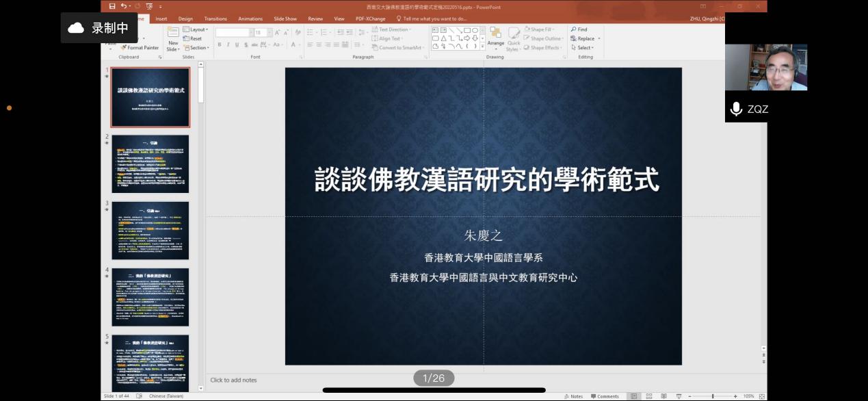
Task: Toggle Bold text formatting
Action: point(220,44)
